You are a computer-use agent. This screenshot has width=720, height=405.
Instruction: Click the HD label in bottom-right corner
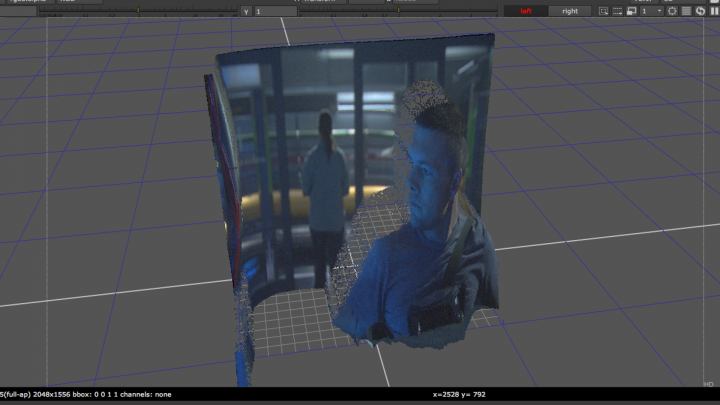[708, 383]
